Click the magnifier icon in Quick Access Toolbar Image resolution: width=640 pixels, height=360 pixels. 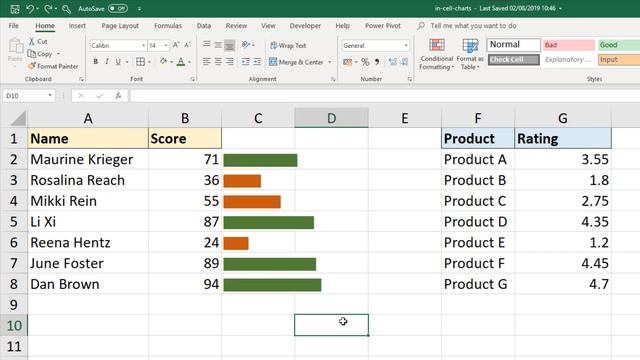coord(66,9)
